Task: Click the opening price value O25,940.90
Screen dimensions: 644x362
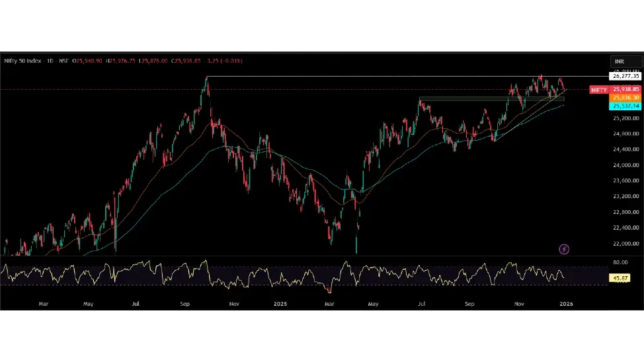Action: tap(87, 61)
